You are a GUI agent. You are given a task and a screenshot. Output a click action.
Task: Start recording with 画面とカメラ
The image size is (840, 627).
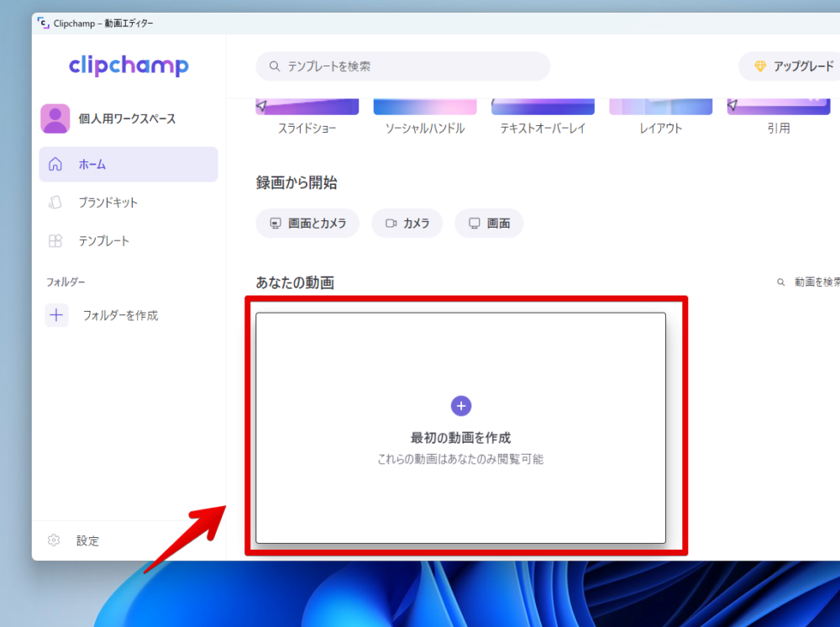pyautogui.click(x=307, y=223)
